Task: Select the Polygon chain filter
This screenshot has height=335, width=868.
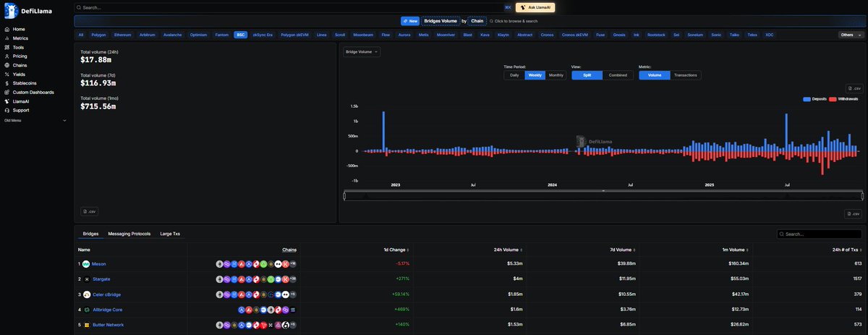Action: tap(98, 35)
